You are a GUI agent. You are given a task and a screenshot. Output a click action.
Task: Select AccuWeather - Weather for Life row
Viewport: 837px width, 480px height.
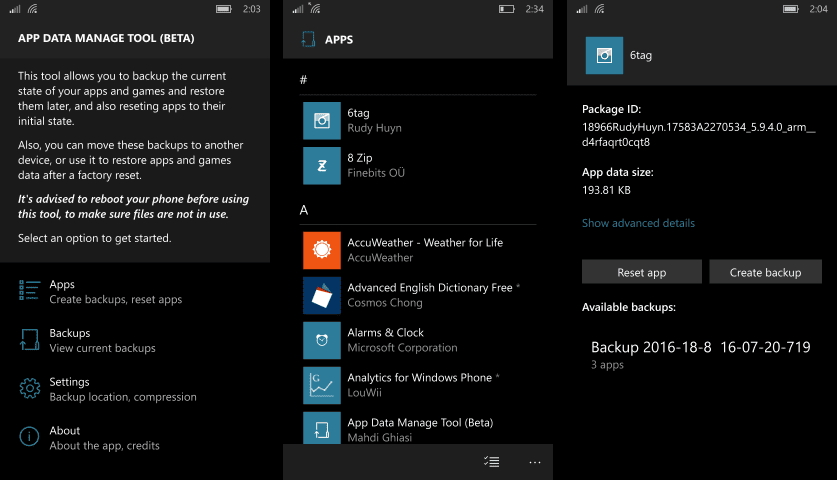(420, 250)
